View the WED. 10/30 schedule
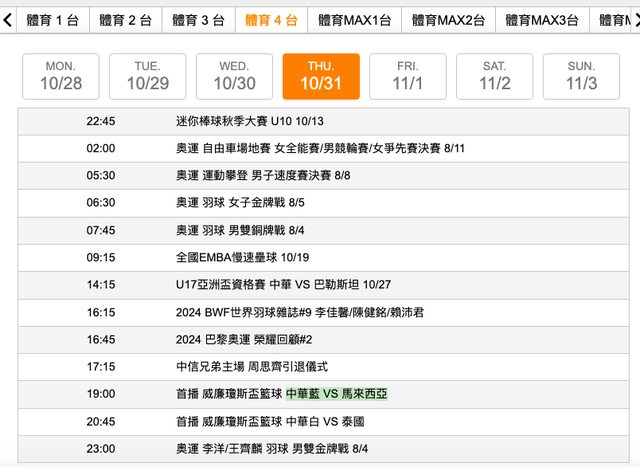The height and width of the screenshot is (467, 640). (x=234, y=76)
